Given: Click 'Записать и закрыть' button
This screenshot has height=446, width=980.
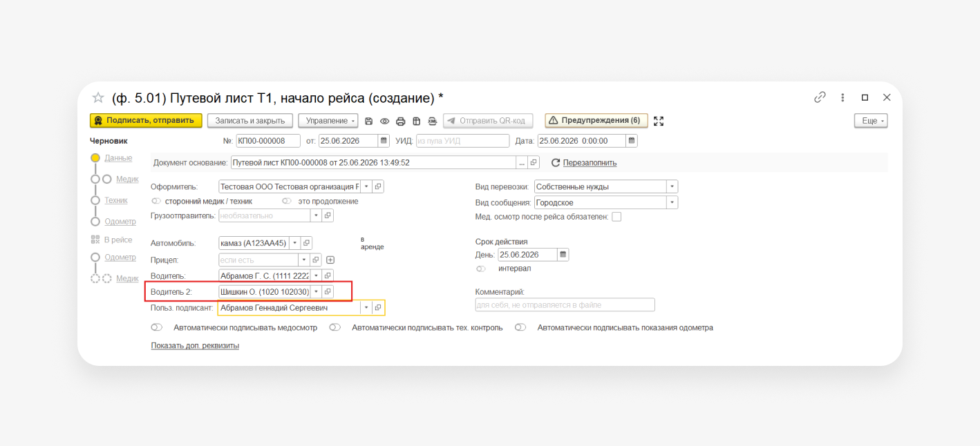Looking at the screenshot, I should [250, 121].
